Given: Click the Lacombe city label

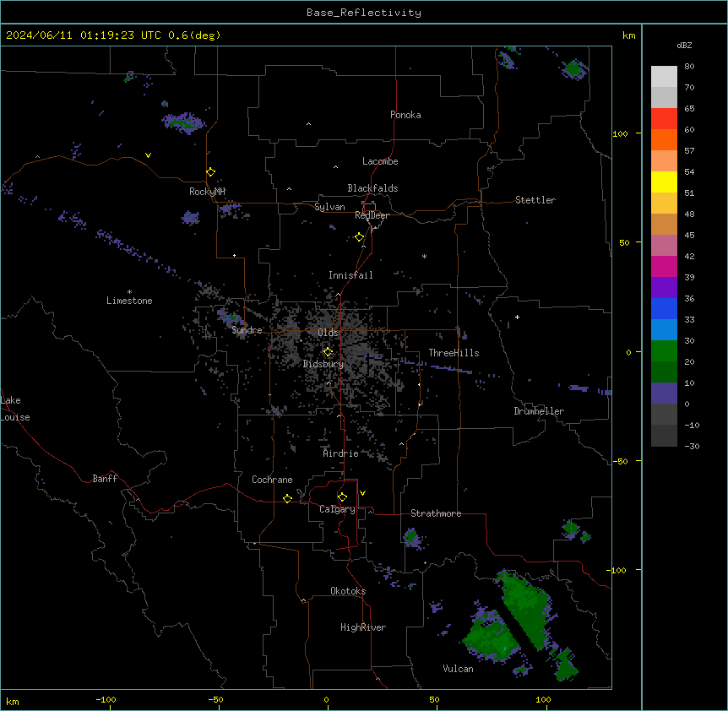Looking at the screenshot, I should tap(380, 161).
